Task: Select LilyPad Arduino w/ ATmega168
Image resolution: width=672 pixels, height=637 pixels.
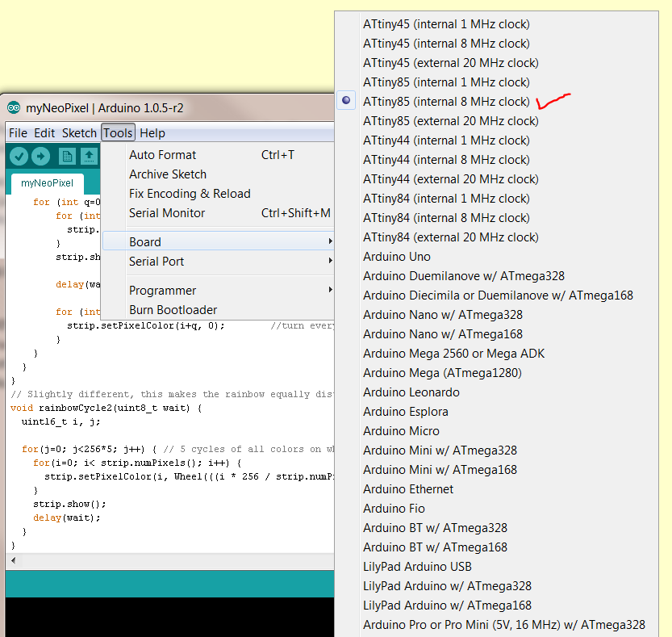Action: [447, 606]
